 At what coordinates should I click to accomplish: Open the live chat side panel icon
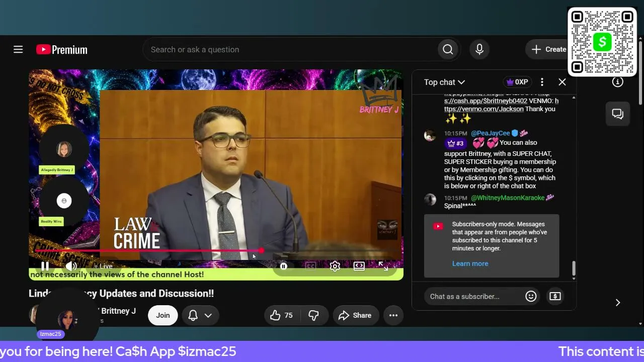click(618, 114)
